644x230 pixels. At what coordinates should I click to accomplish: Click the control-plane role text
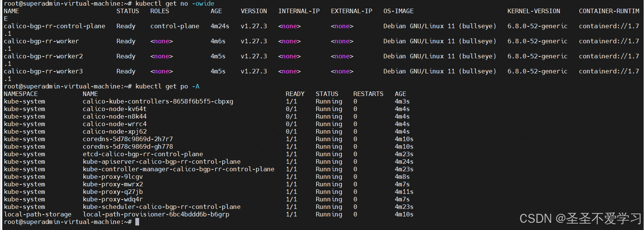(175, 26)
